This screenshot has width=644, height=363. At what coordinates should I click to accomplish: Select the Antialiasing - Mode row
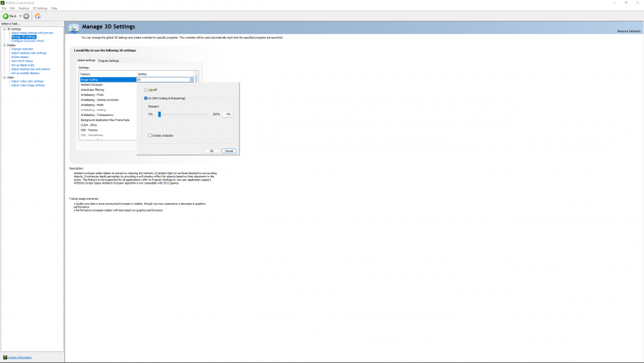[x=108, y=105]
